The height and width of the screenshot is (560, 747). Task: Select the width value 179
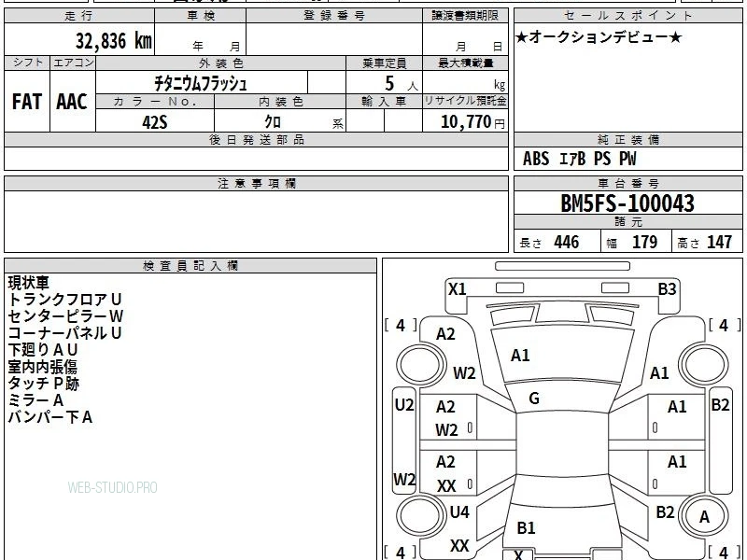click(x=644, y=242)
